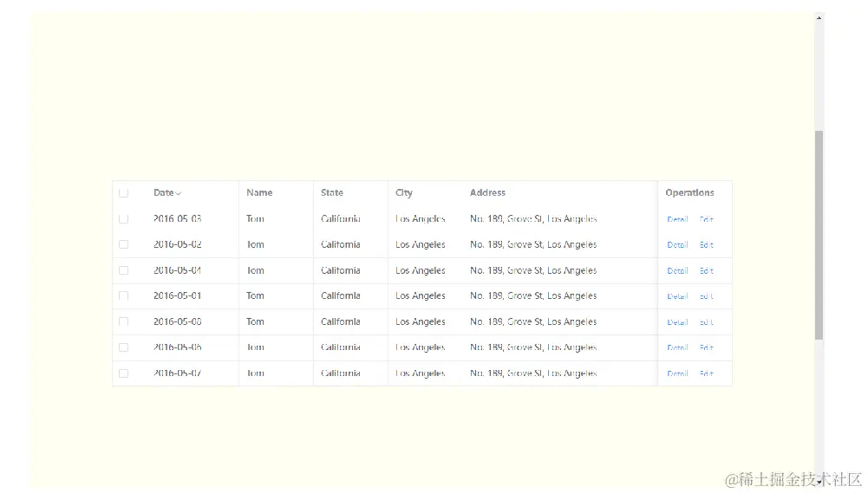Check the box for row 2016-05-04
The height and width of the screenshot is (493, 868).
pyautogui.click(x=123, y=270)
